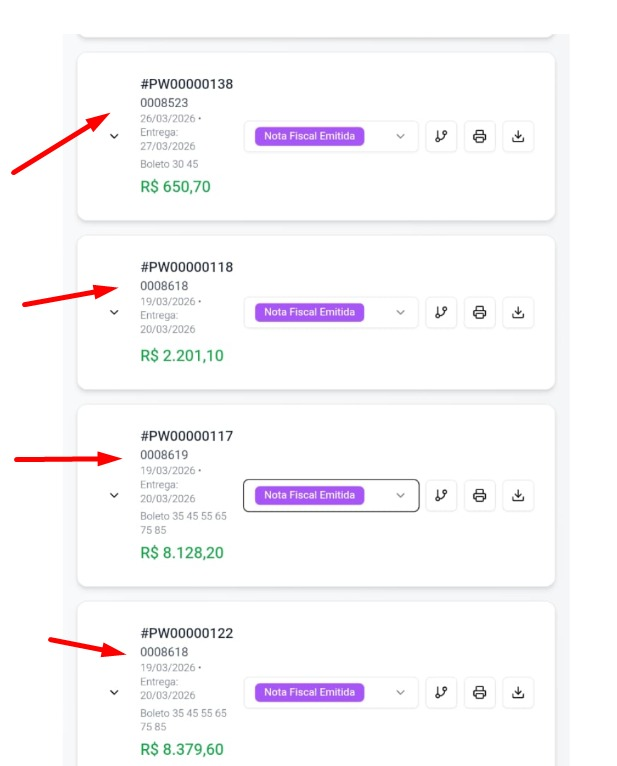Image resolution: width=617 pixels, height=766 pixels.
Task: Print order #PW00000118
Action: pyautogui.click(x=480, y=312)
